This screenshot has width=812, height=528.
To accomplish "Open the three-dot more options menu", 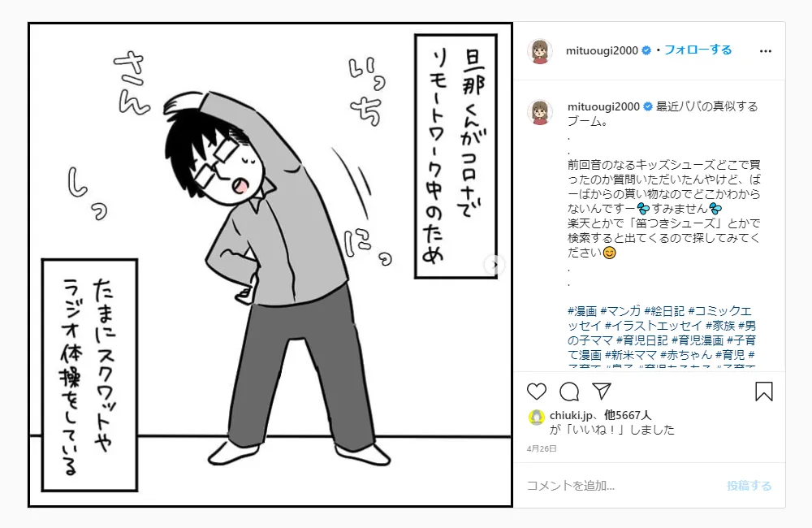I will [766, 51].
